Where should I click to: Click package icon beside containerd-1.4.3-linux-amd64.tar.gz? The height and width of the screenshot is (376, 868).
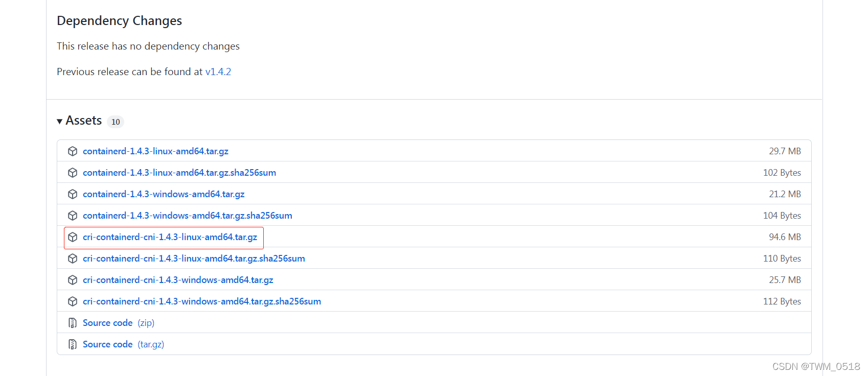pos(73,151)
